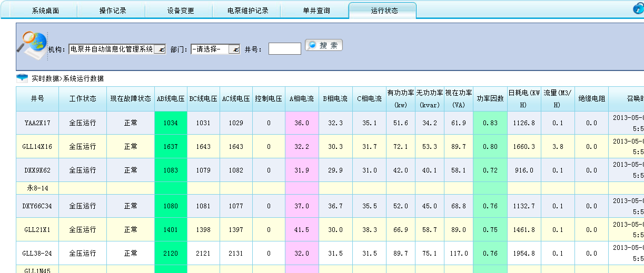This screenshot has height=273, width=644.
Task: Open the 电泵维护记录 tab
Action: coord(248,11)
